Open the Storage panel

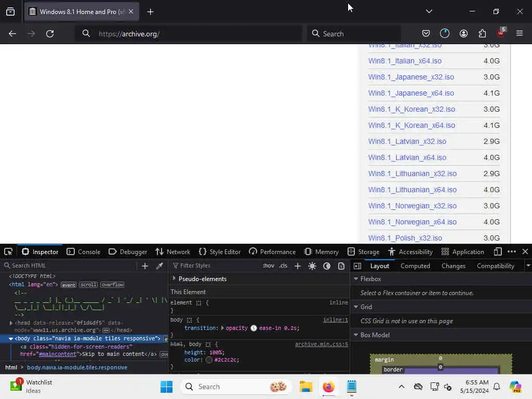[363, 252]
